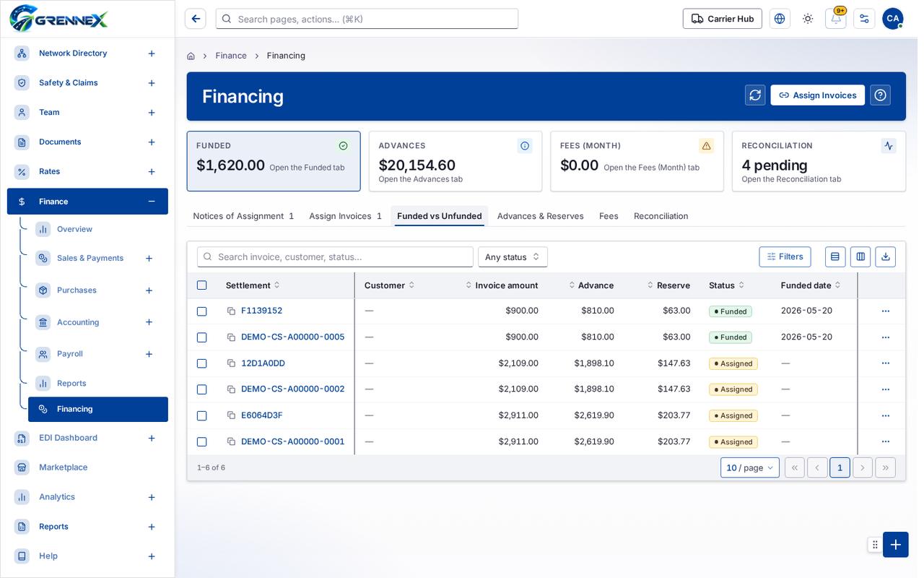Open row actions for E6064D3F
This screenshot has width=924, height=578.
[886, 415]
